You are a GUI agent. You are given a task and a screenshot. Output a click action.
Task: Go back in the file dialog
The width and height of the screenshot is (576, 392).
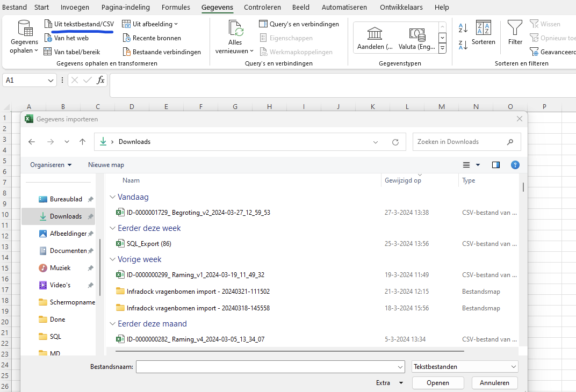[32, 142]
